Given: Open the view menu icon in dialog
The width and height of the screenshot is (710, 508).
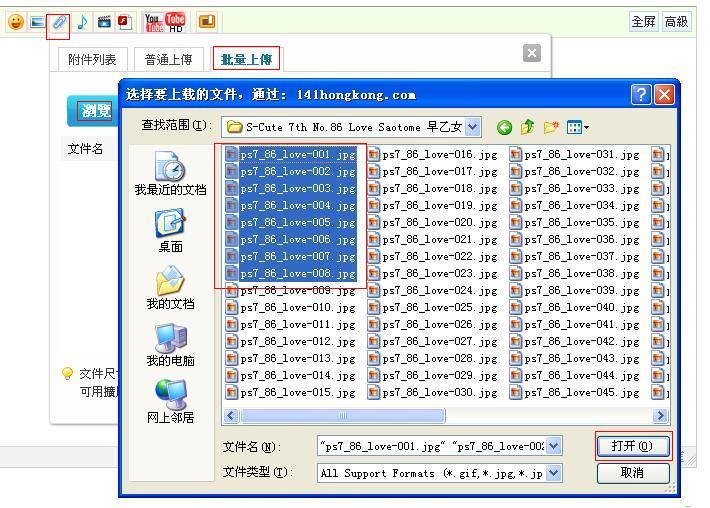Looking at the screenshot, I should (x=577, y=127).
